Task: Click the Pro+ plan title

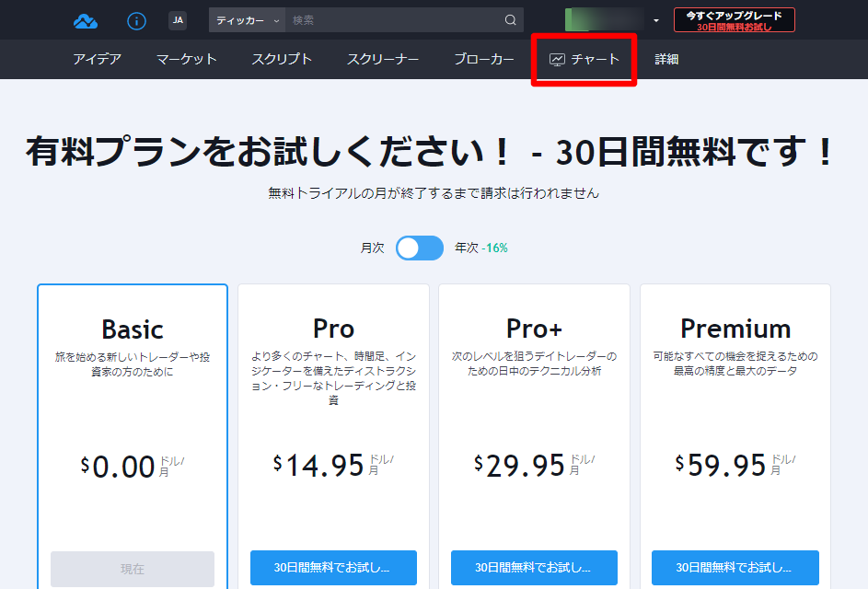Action: [x=534, y=329]
